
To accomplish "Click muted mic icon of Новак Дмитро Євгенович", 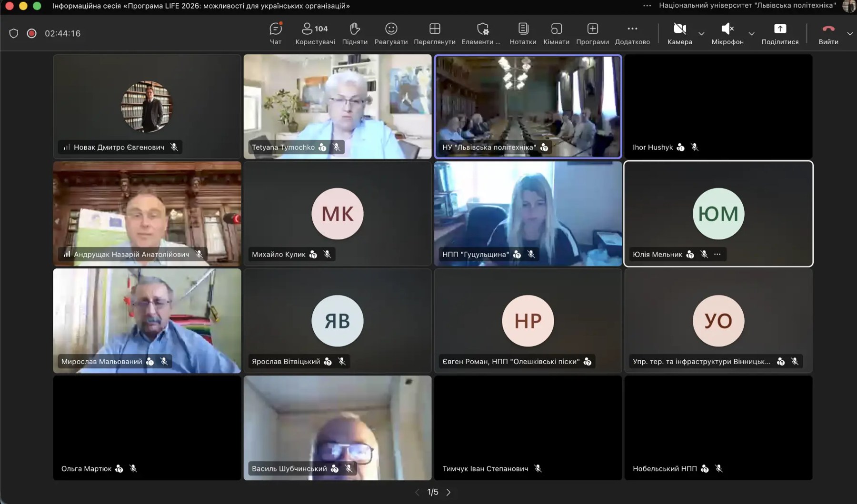I will (x=174, y=147).
